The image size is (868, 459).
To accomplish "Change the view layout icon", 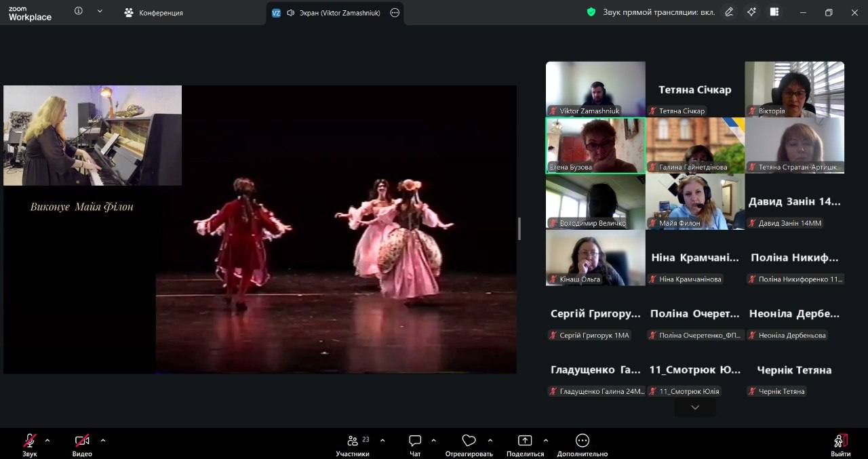I will click(774, 12).
